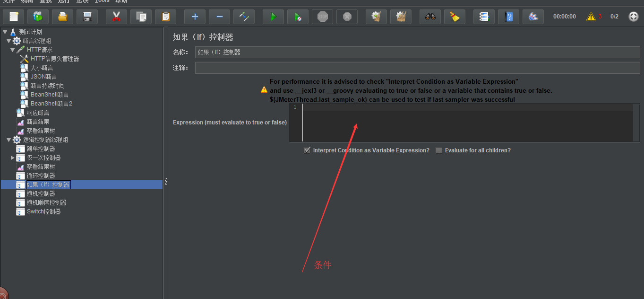
Task: Start test without pauses icon
Action: tap(298, 17)
